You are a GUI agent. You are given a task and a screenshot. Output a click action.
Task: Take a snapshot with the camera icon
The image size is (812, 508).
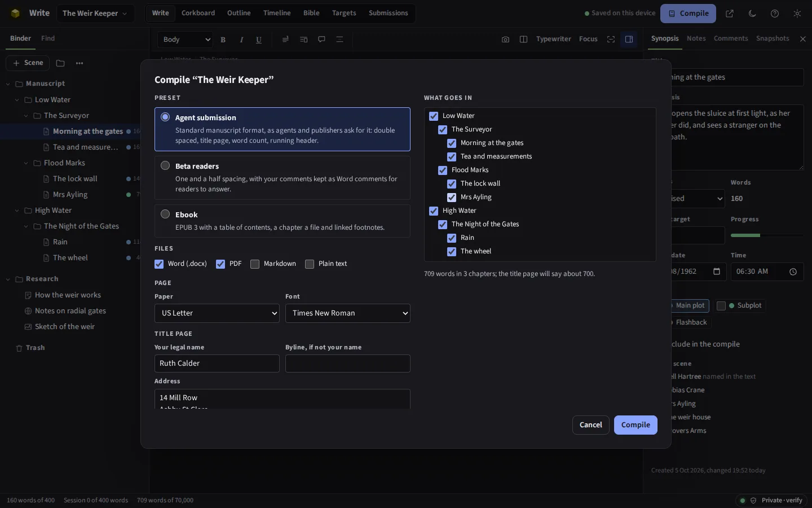(505, 40)
